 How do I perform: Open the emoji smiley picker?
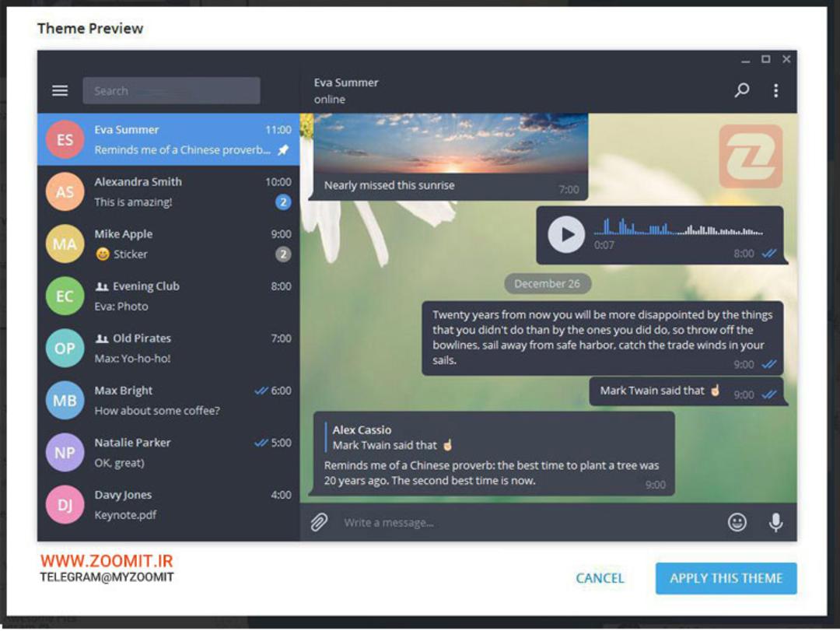(737, 521)
